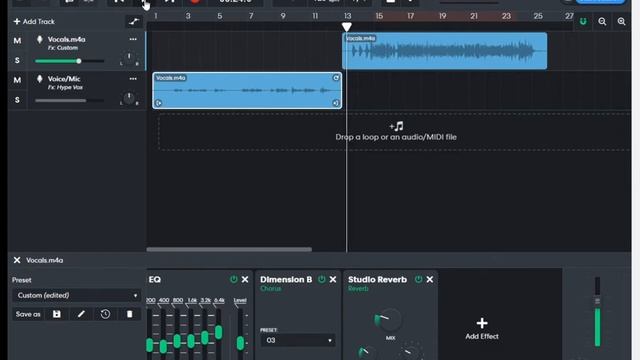The width and height of the screenshot is (640, 360).
Task: Click the Voice/Mic track microphone icon
Action: (40, 79)
